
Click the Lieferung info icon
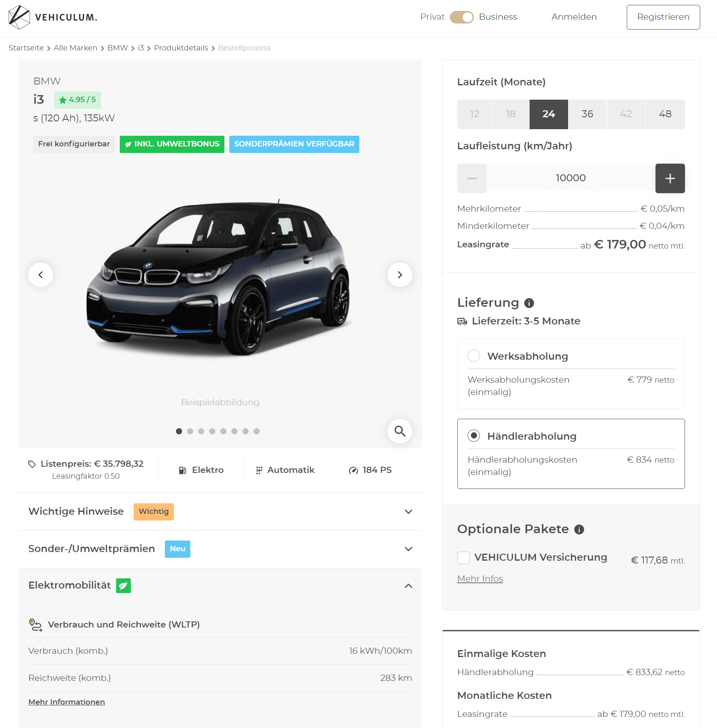coord(529,303)
